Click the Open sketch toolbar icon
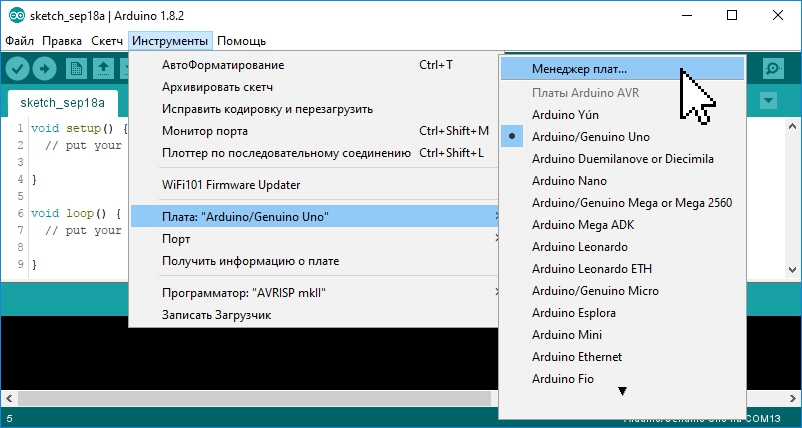 pyautogui.click(x=103, y=69)
